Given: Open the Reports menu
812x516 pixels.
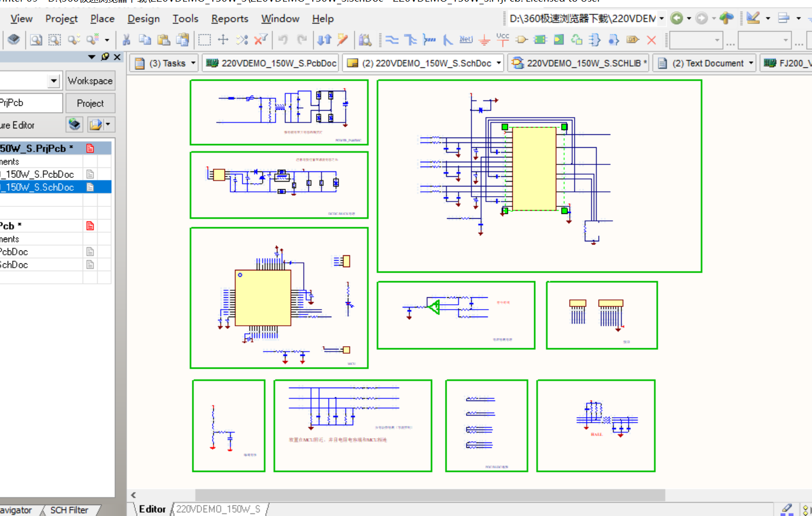Looking at the screenshot, I should tap(229, 18).
